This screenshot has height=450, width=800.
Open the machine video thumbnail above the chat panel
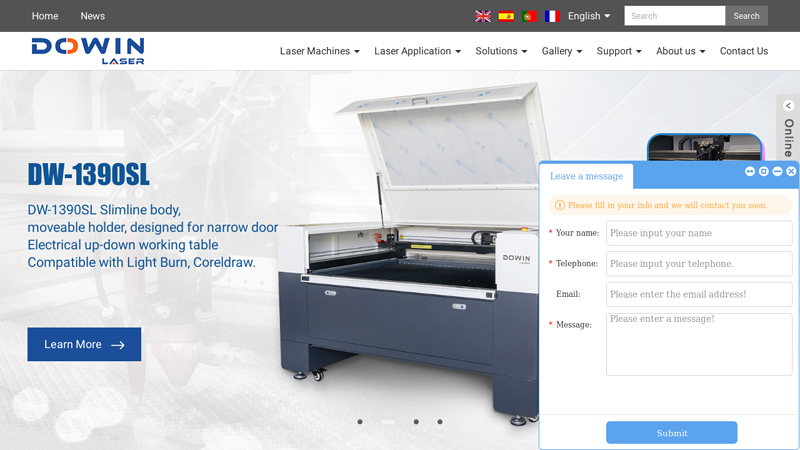[705, 147]
